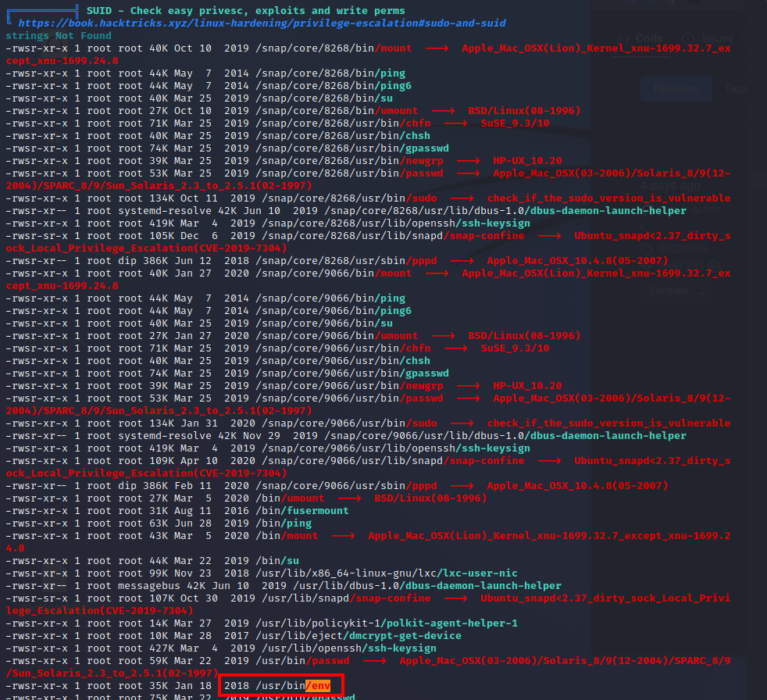
Task: Open the Code tab behind the terminal
Action: coord(648,37)
